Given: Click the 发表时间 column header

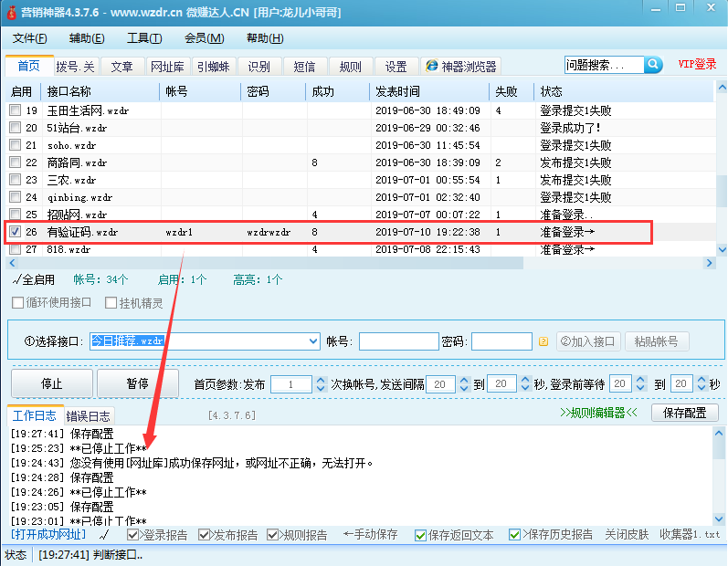Looking at the screenshot, I should (x=429, y=91).
